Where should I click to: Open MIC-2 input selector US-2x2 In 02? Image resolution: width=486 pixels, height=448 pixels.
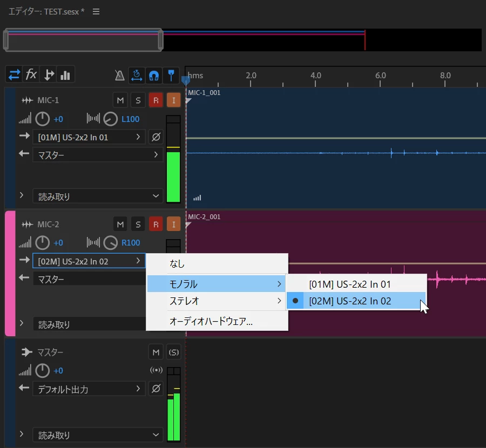tap(89, 261)
